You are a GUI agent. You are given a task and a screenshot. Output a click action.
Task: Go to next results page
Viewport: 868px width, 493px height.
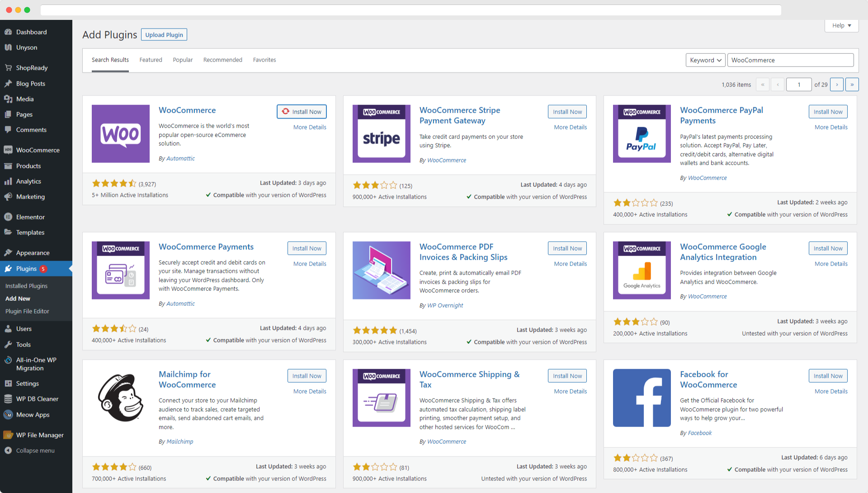(837, 85)
